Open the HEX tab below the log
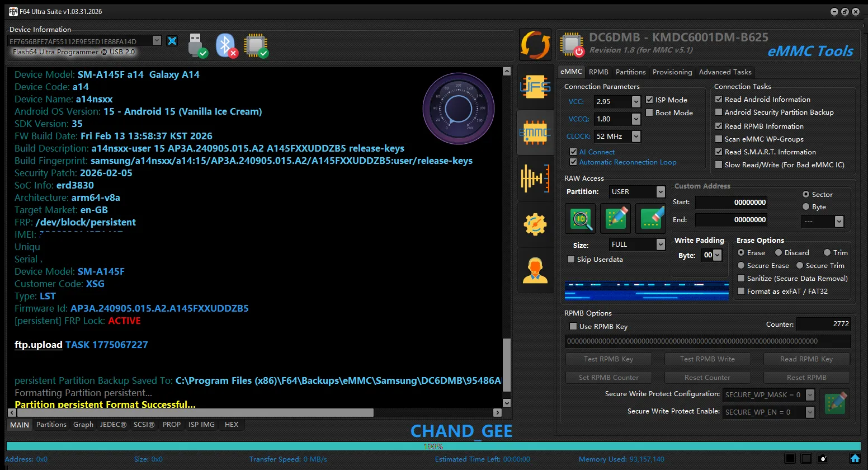 point(232,425)
